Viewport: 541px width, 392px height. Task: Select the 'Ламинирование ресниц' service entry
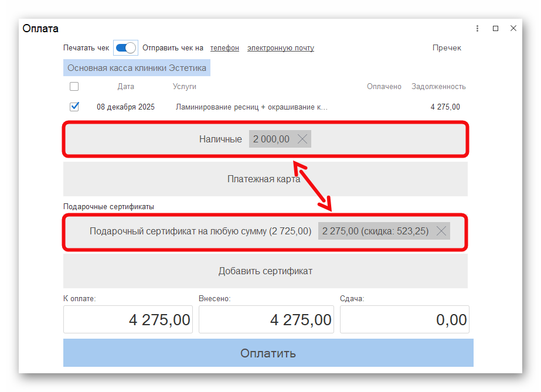pyautogui.click(x=252, y=107)
